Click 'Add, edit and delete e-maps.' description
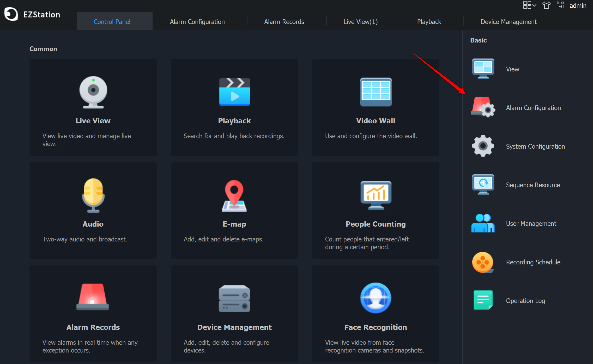Viewport: 593px width, 364px height. 223,239
